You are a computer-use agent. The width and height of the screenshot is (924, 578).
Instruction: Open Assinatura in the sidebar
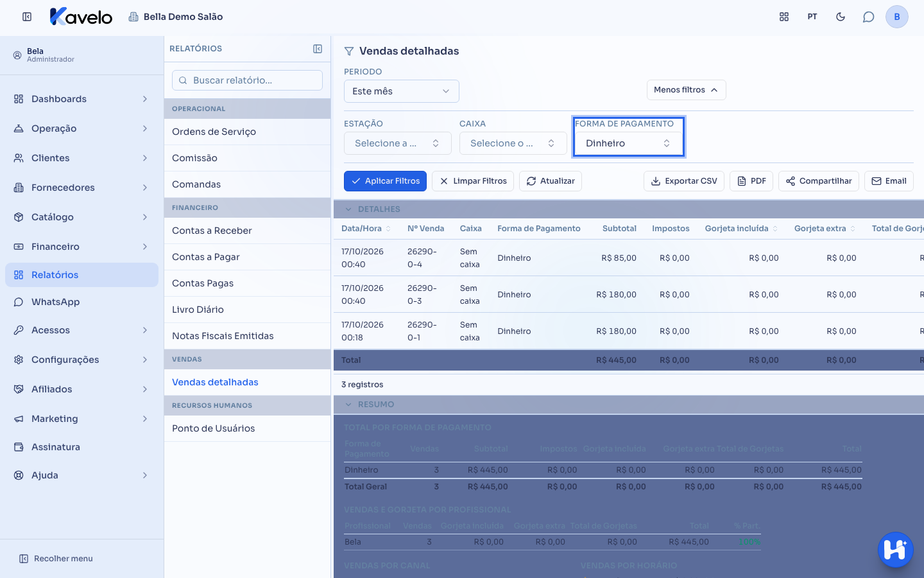(81, 447)
